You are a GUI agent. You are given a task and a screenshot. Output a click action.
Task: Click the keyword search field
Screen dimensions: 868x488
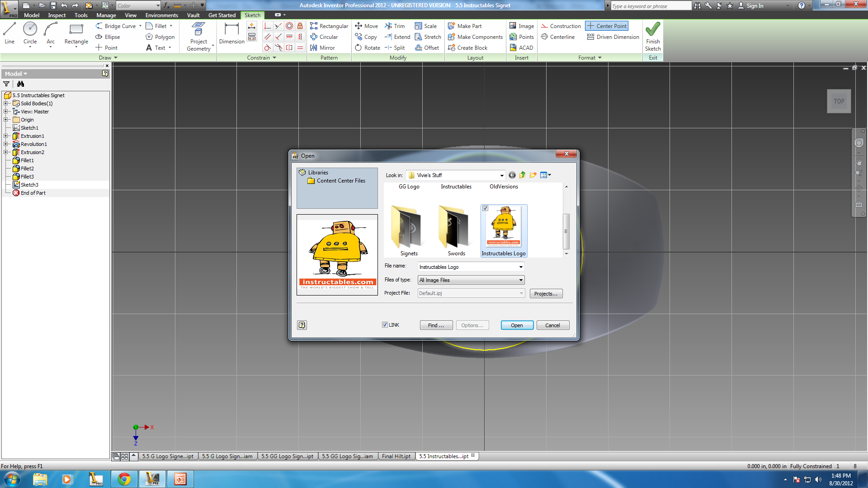pyautogui.click(x=651, y=6)
